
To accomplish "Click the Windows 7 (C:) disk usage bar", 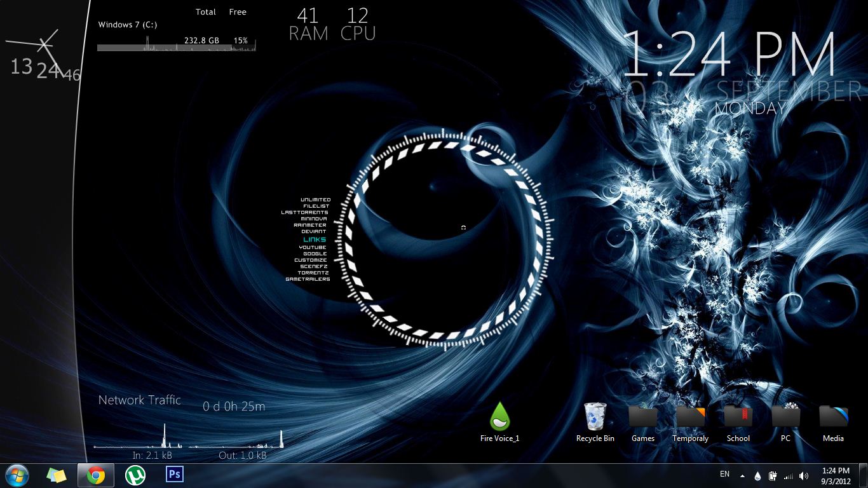I will coord(176,48).
